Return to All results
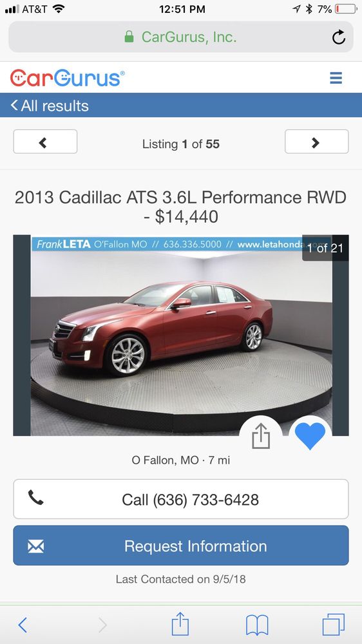The width and height of the screenshot is (362, 644). tap(50, 106)
